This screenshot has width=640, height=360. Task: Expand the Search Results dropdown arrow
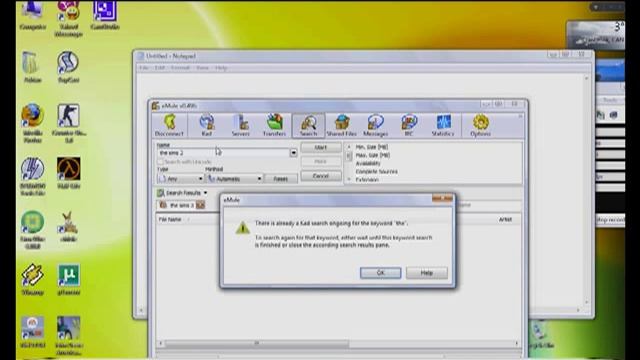[205, 193]
